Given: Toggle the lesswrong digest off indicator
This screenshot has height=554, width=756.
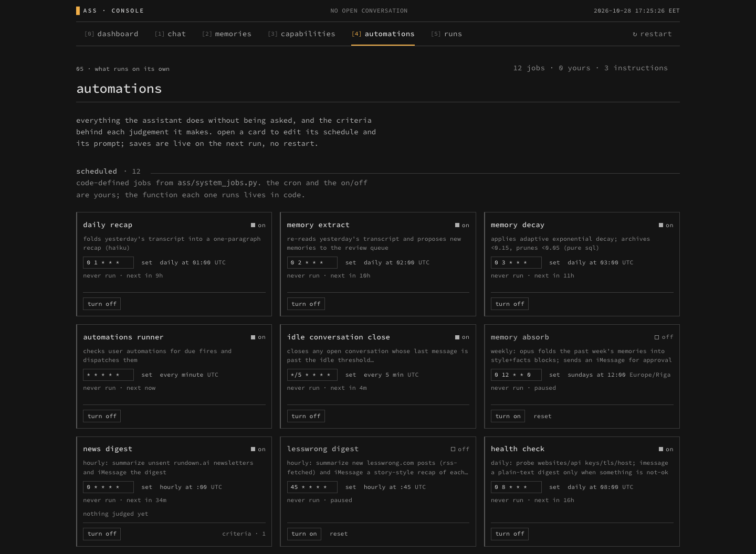Looking at the screenshot, I should (460, 450).
